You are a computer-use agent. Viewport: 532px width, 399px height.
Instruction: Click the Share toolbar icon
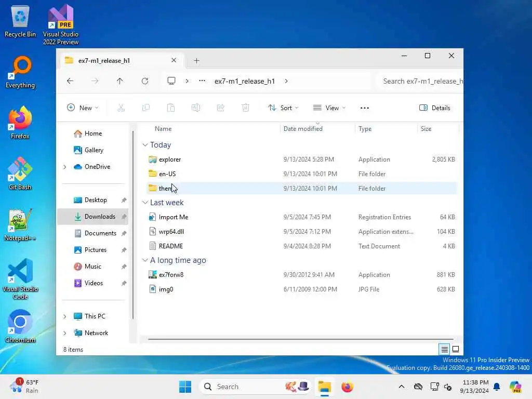click(x=220, y=108)
